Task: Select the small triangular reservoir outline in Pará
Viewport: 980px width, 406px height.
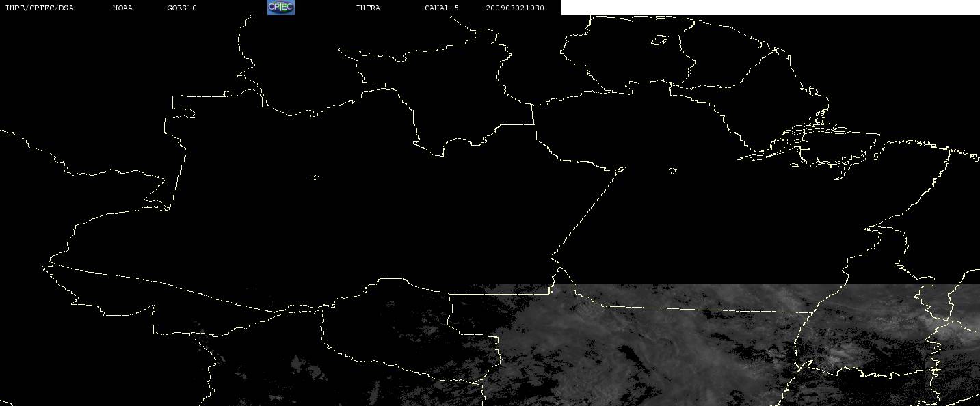Action: click(x=673, y=171)
